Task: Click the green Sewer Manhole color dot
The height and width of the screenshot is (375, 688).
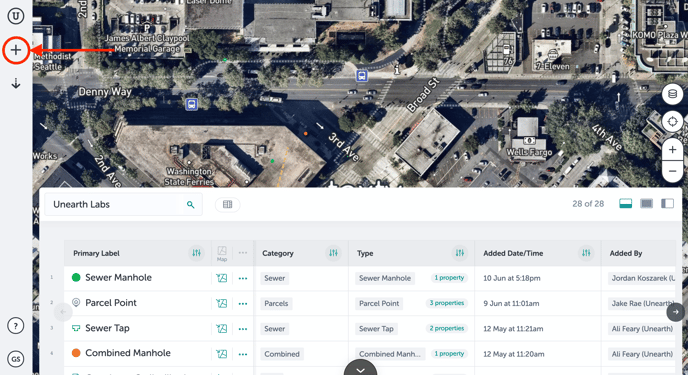Action: pos(76,277)
